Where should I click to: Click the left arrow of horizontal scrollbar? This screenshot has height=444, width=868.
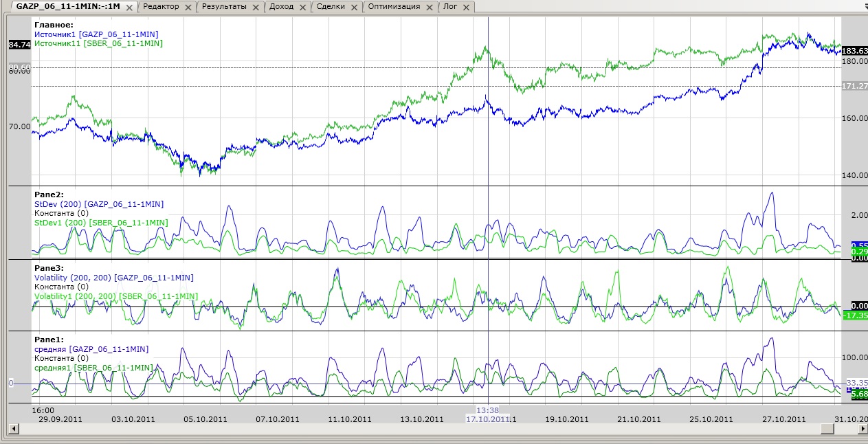pyautogui.click(x=12, y=430)
